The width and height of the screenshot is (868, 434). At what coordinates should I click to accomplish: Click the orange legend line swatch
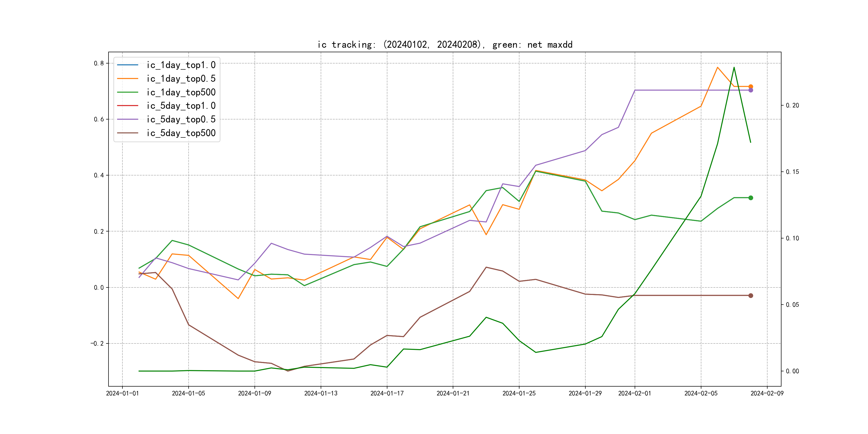click(127, 78)
